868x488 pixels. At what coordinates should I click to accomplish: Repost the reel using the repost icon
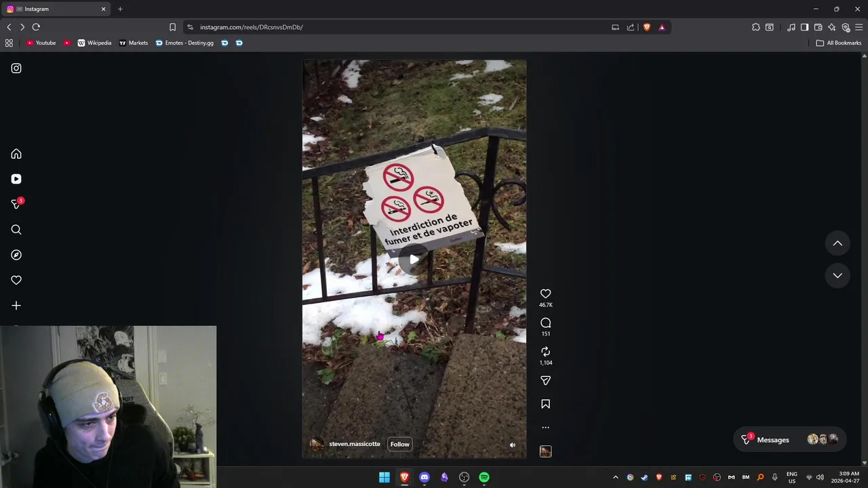(x=545, y=351)
